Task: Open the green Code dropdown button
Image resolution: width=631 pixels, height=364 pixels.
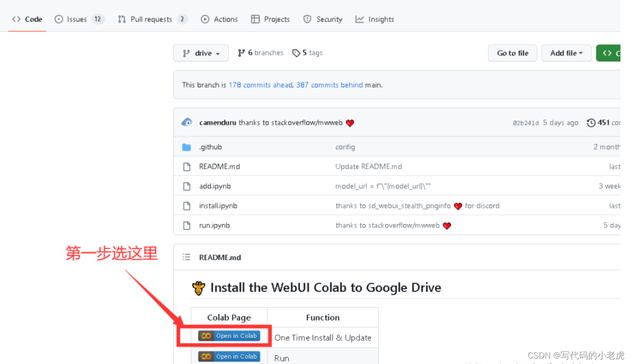Action: coord(610,53)
